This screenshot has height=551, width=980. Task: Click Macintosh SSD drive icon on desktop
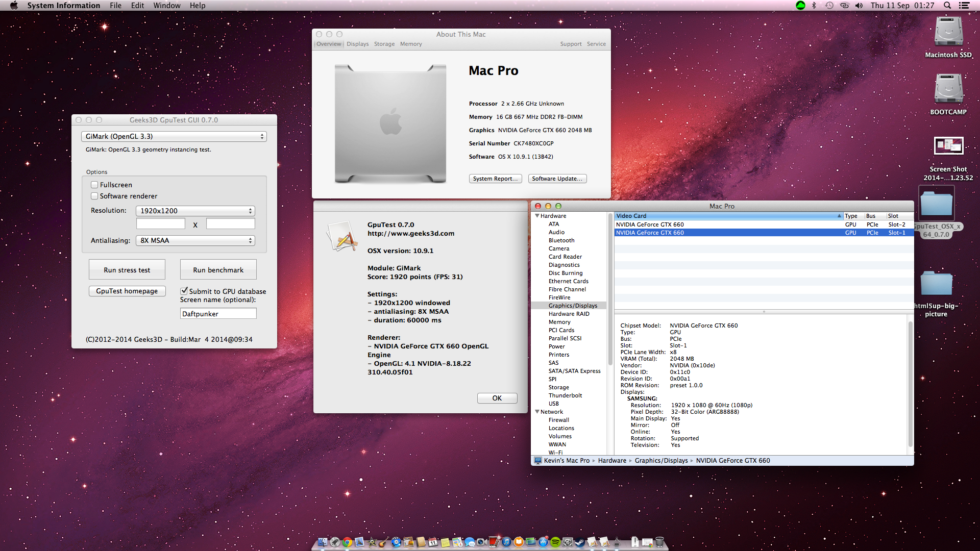[948, 32]
